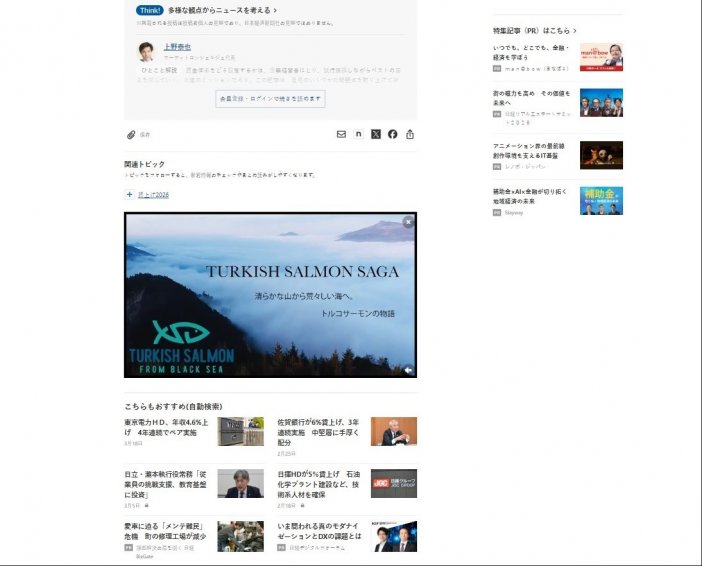The image size is (702, 566).
Task: Click 補助金 PR thumbnail
Action: tap(601, 201)
